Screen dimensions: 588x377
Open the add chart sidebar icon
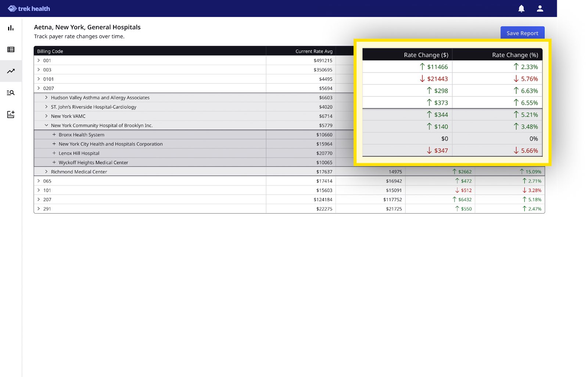[11, 114]
